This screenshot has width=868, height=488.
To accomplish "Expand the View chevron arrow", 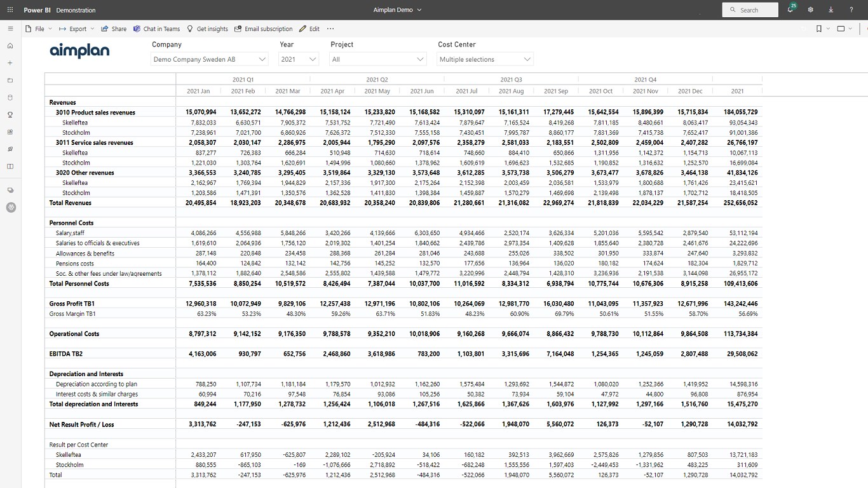I will pos(851,29).
